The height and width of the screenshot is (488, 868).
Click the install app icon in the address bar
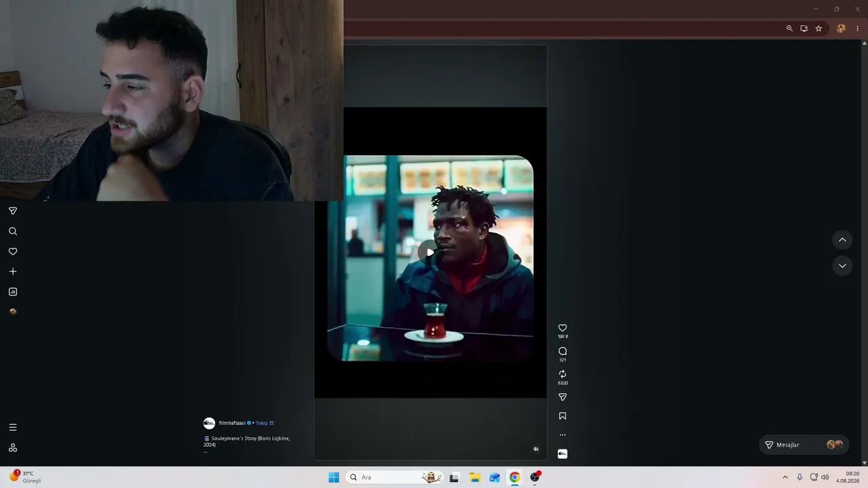tap(804, 28)
